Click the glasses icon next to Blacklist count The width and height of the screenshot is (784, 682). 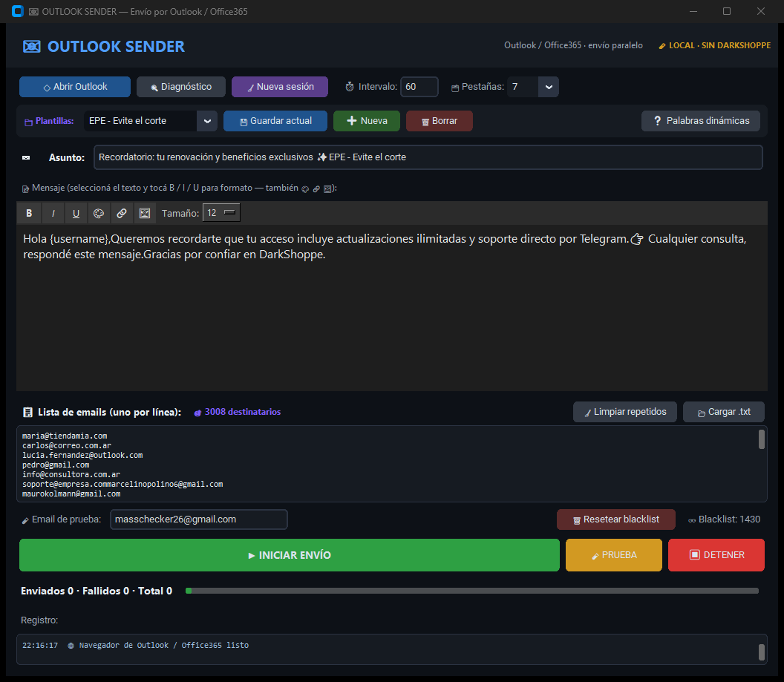(692, 521)
